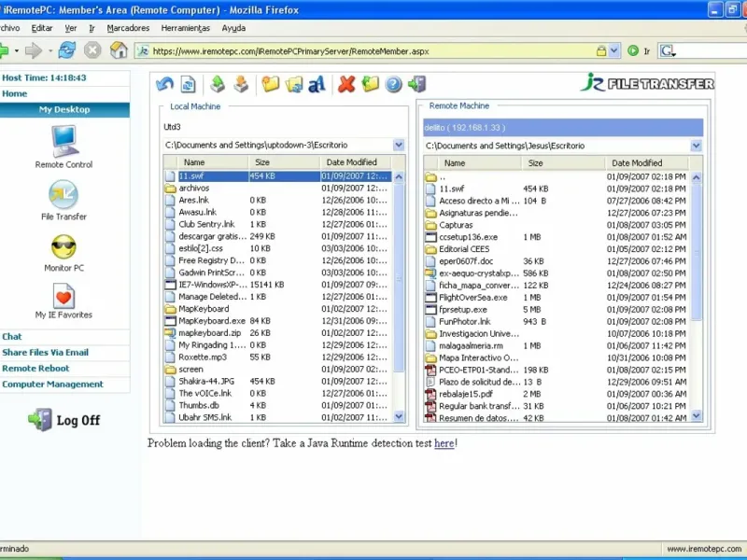Viewport: 747px width, 560px height.
Task: Select 'Roxette.mp3' in local list
Action: click(x=277, y=357)
